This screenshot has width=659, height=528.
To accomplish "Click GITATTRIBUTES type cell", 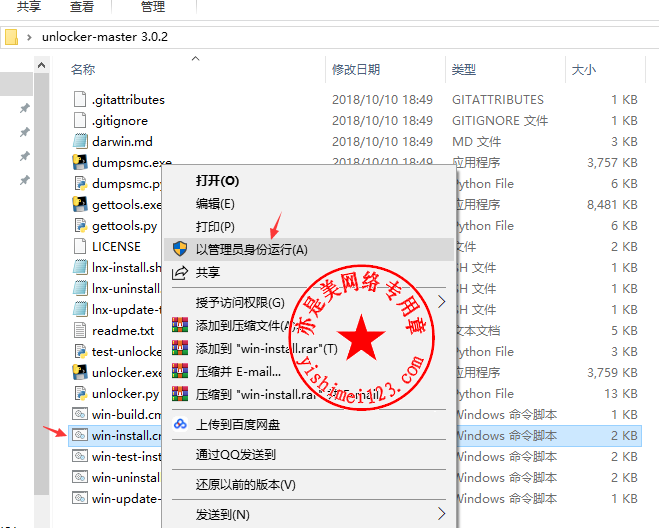I will coord(498,100).
